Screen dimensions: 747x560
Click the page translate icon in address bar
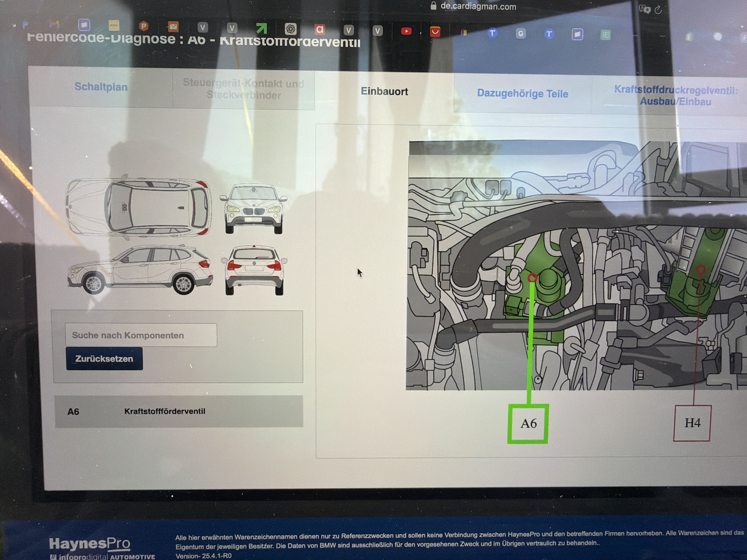point(644,9)
